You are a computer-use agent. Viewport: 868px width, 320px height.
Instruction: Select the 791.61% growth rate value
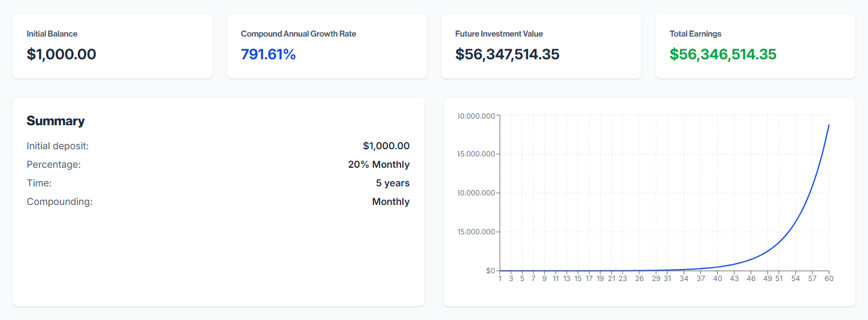pyautogui.click(x=268, y=55)
